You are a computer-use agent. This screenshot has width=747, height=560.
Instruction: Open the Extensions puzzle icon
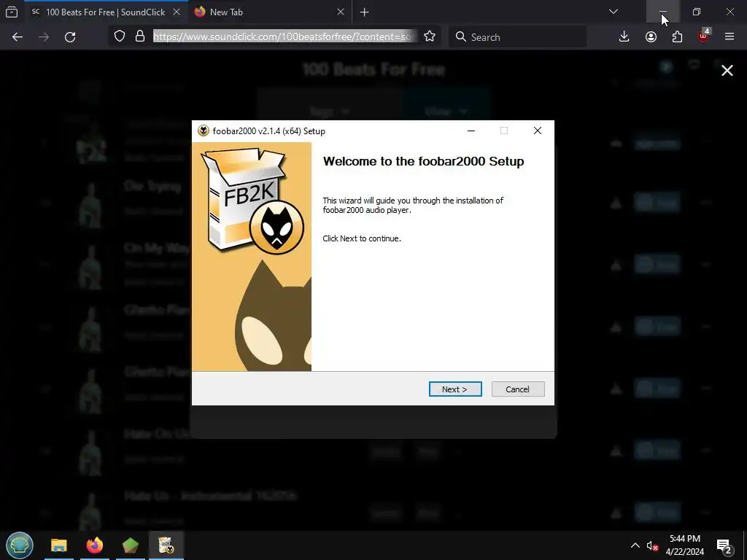(x=677, y=36)
